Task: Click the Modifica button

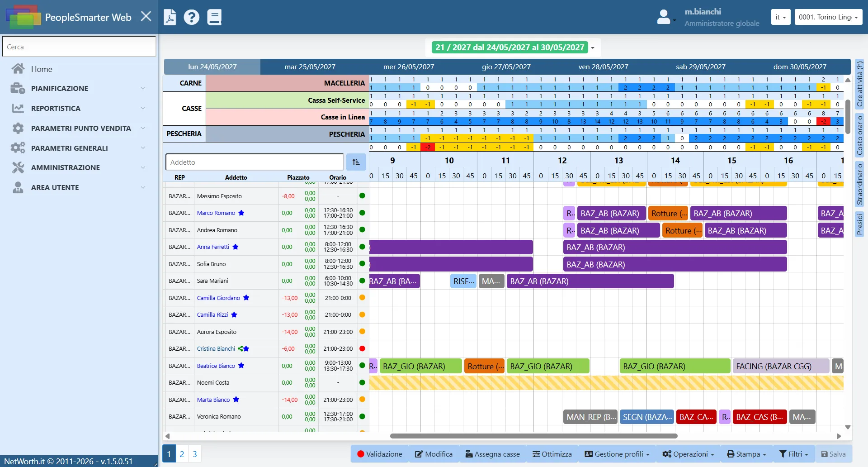Action: click(434, 454)
